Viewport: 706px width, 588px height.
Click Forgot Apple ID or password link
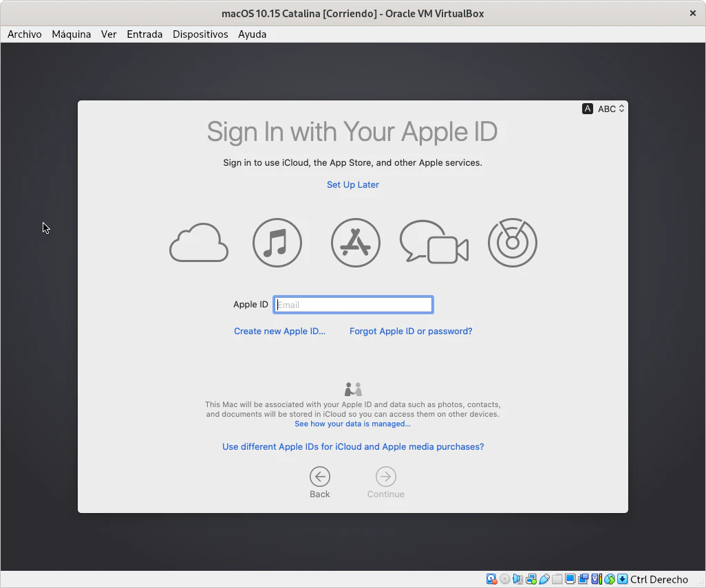click(411, 331)
